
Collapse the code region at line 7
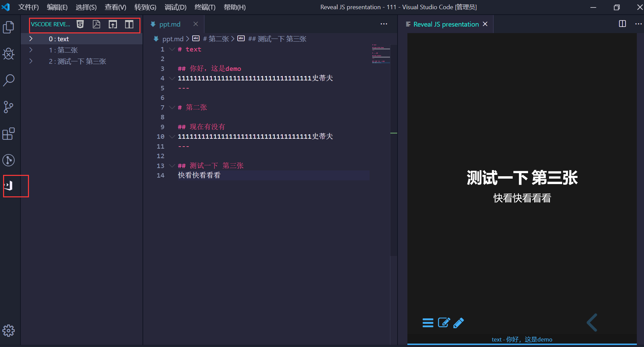172,107
